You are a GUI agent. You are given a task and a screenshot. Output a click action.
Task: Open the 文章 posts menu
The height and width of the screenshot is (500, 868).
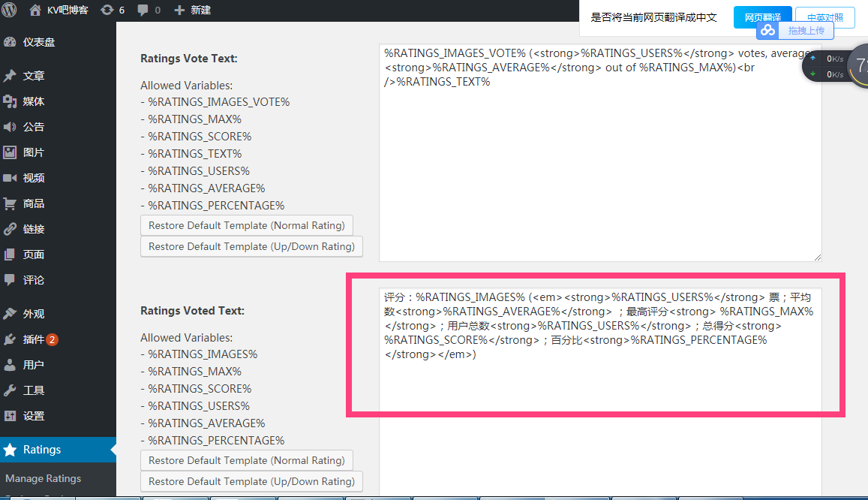coord(58,76)
